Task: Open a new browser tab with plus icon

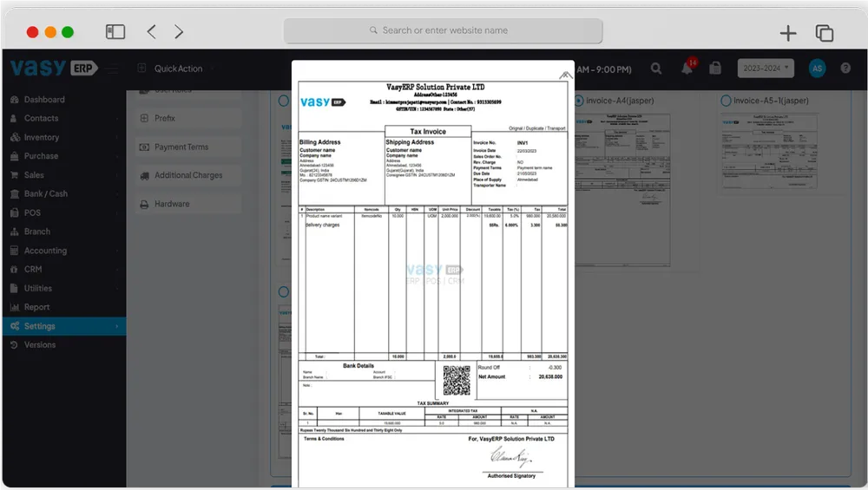Action: click(x=788, y=33)
